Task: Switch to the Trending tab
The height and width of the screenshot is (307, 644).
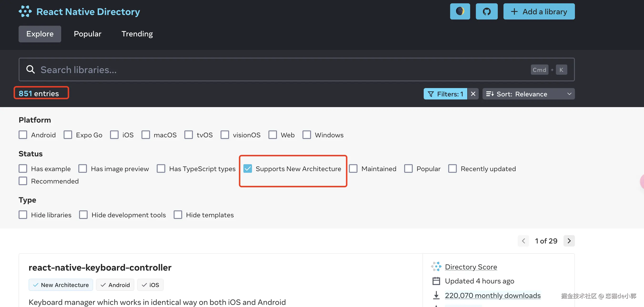Action: [137, 34]
